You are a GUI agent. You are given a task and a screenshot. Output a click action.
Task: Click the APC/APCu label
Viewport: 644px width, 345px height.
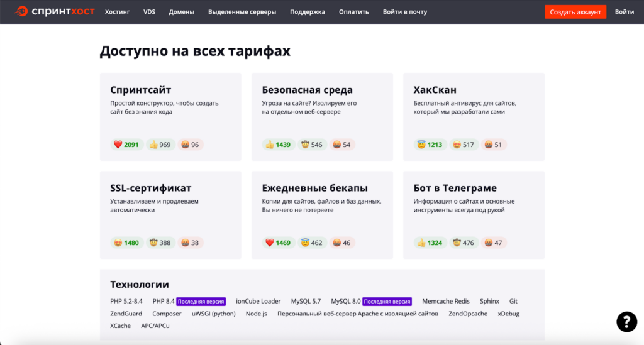click(x=155, y=326)
